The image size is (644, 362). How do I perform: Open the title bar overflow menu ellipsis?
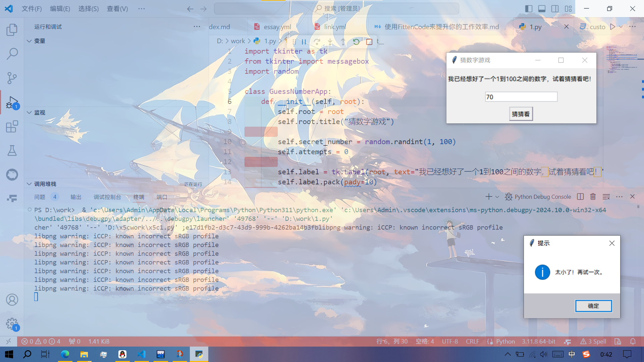(142, 9)
